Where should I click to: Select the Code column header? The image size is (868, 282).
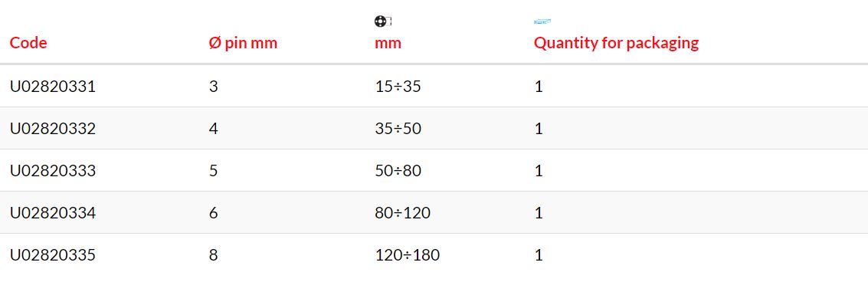[x=28, y=43]
